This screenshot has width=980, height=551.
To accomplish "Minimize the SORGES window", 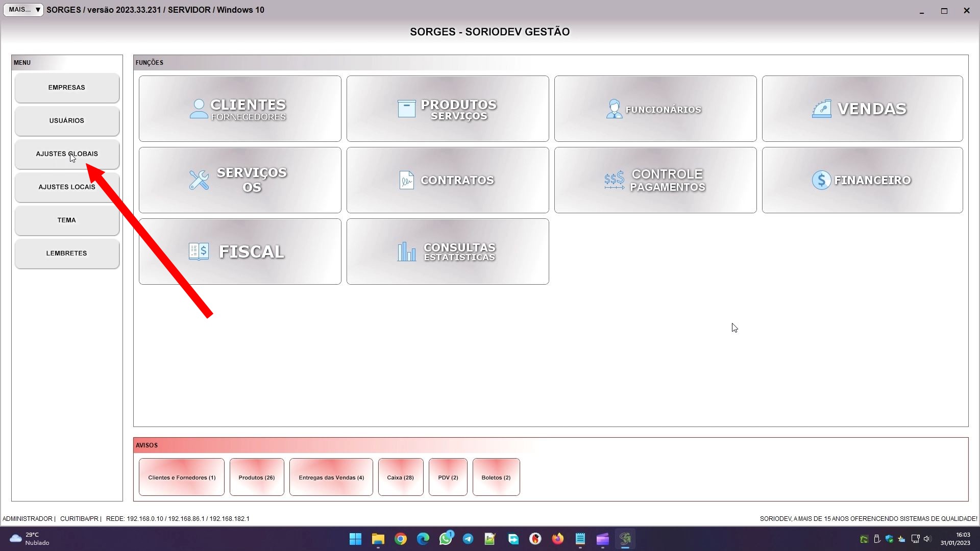I will tap(922, 10).
